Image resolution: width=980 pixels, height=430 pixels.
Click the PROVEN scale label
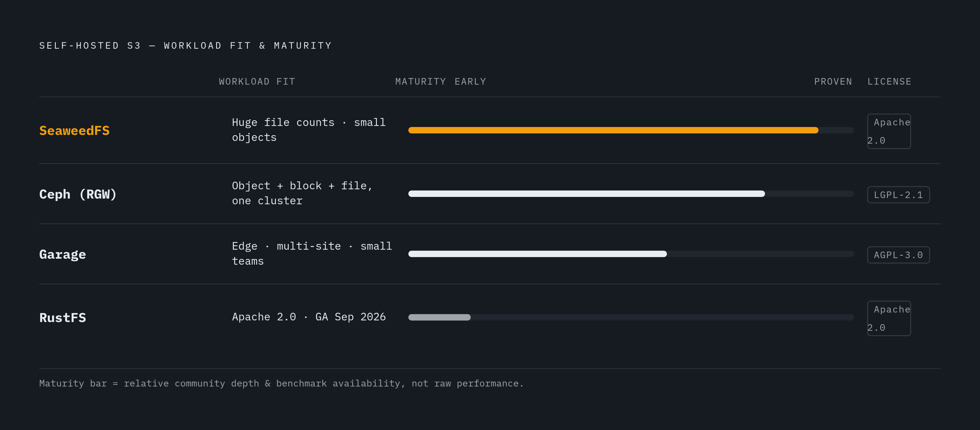tap(833, 82)
